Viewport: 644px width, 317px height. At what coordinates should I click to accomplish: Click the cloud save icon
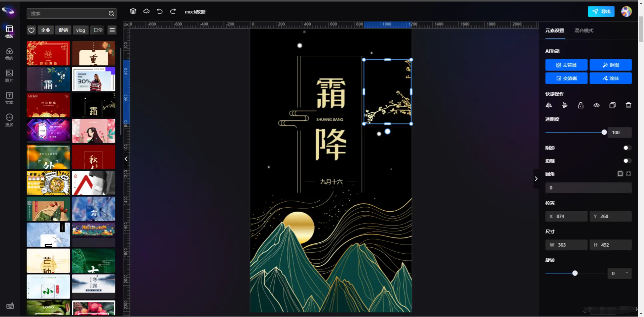[x=147, y=11]
